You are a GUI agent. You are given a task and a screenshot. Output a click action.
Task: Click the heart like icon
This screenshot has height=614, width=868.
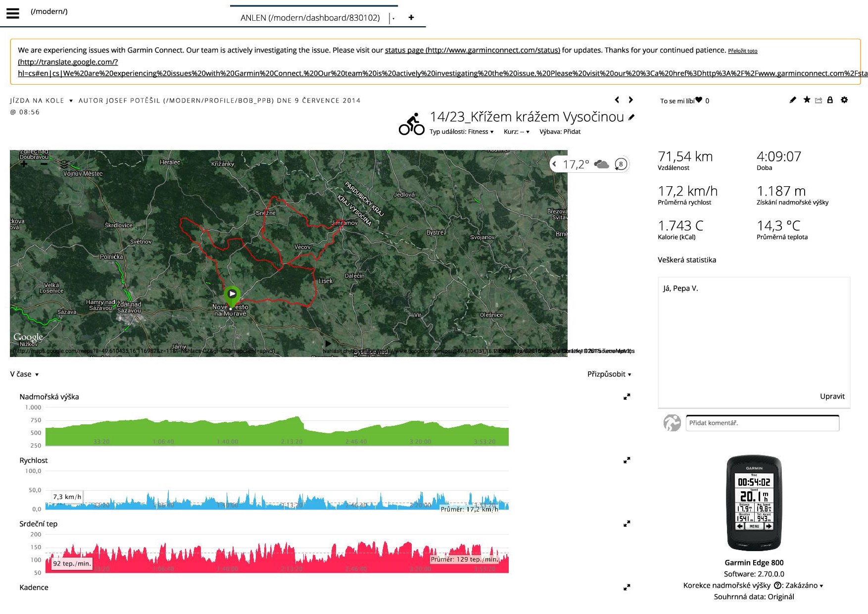coord(699,100)
